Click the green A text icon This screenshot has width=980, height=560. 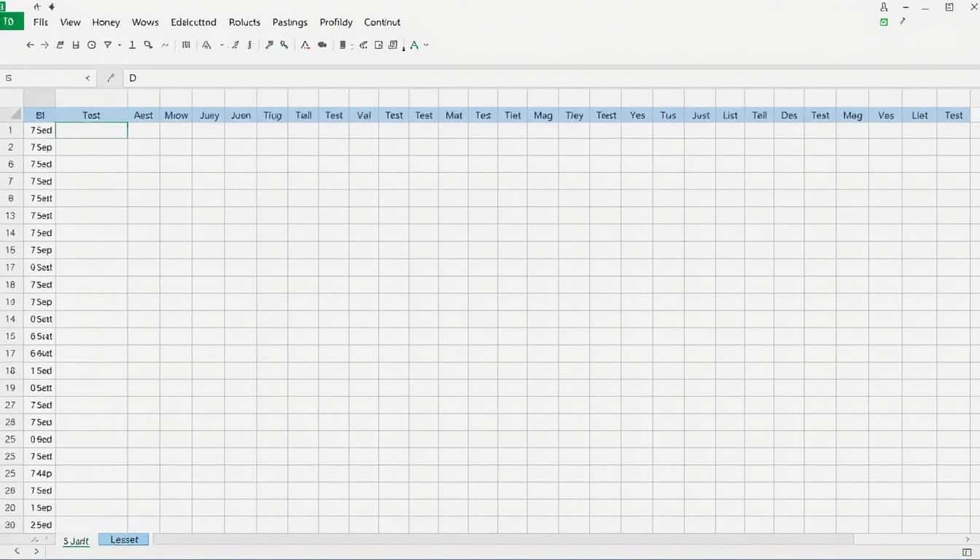coord(414,45)
